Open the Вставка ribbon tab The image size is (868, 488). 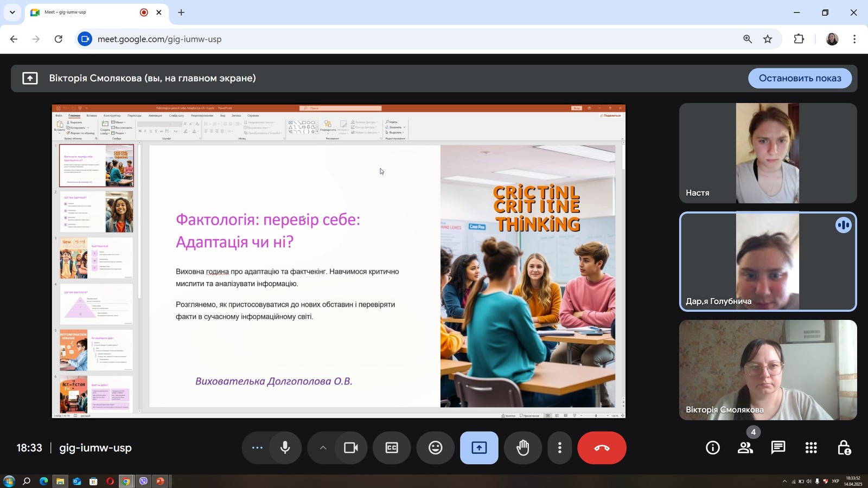(x=92, y=115)
